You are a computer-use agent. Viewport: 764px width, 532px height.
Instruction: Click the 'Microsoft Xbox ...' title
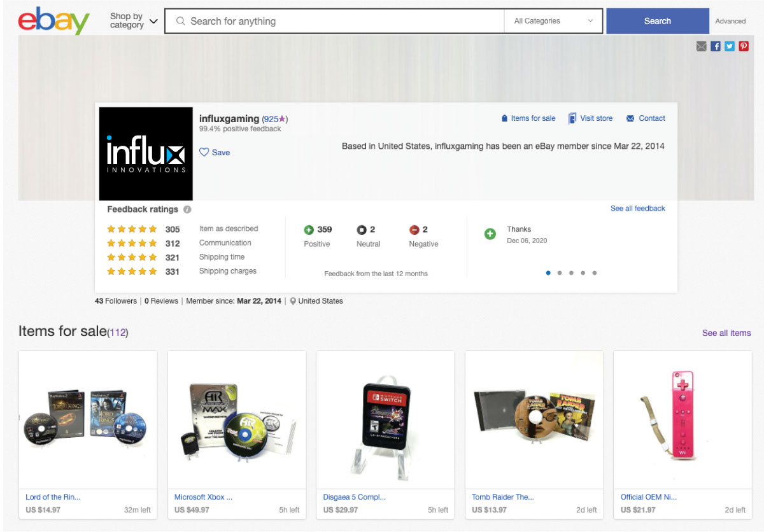204,497
